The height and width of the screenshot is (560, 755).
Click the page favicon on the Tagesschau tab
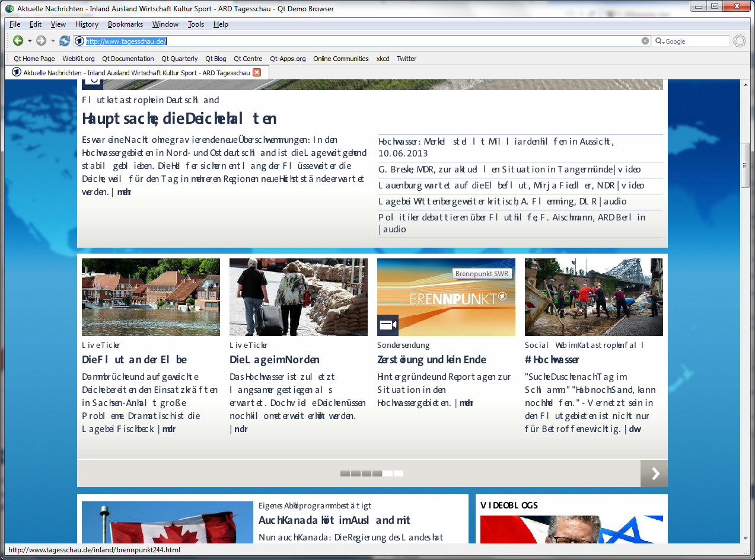(17, 72)
